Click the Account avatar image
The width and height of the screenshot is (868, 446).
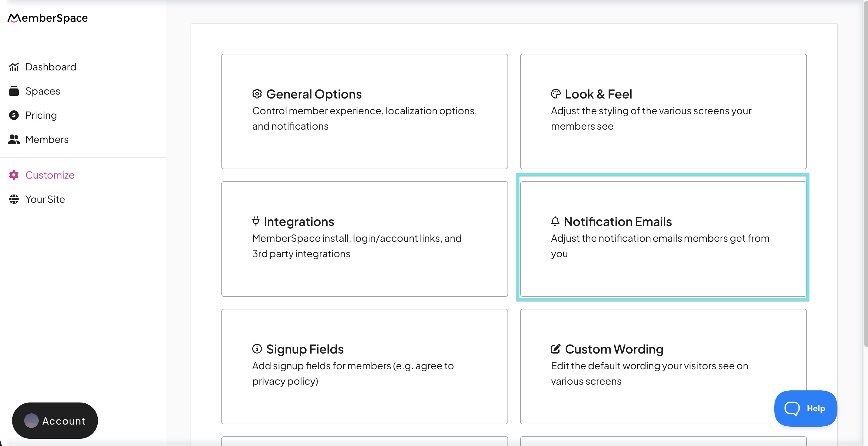(x=31, y=421)
